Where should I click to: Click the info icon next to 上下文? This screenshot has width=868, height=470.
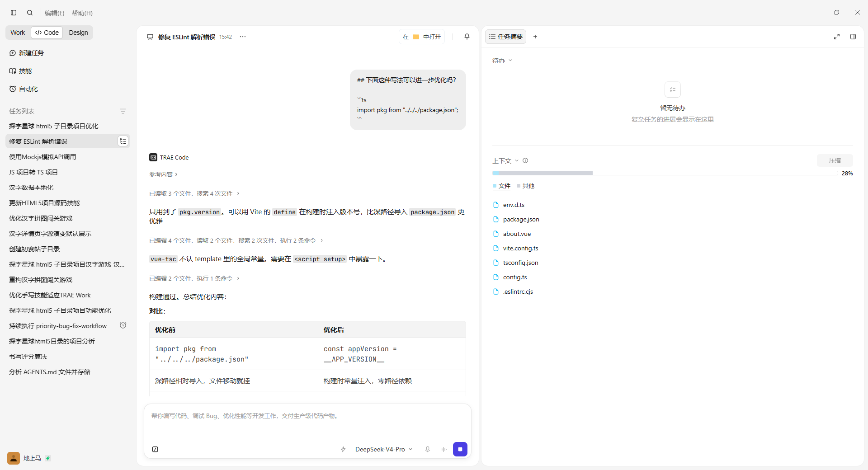[x=525, y=160]
